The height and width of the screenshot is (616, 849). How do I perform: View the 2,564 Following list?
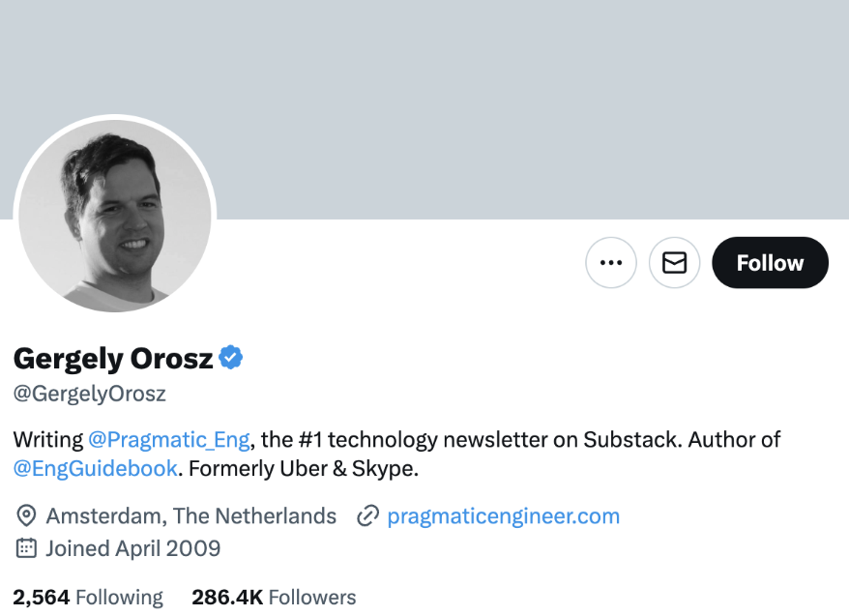pos(88,598)
